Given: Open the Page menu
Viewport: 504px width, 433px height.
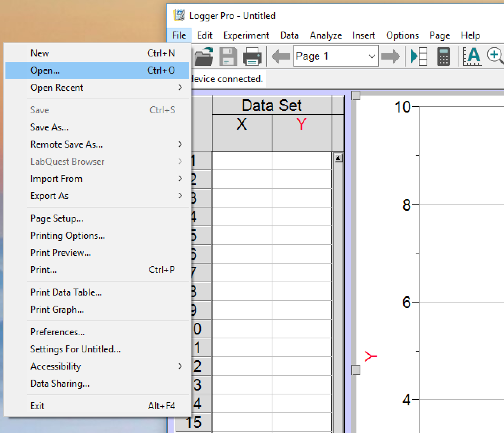Looking at the screenshot, I should [440, 35].
